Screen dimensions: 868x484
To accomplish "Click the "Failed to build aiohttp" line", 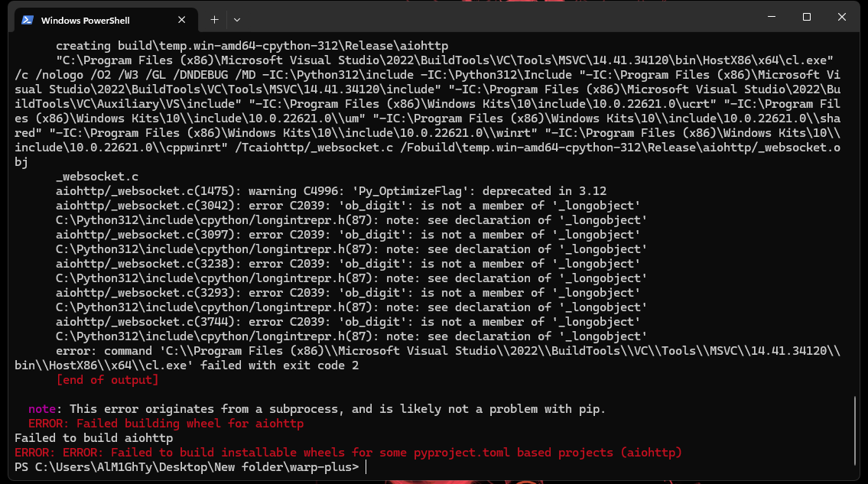I will click(x=93, y=438).
